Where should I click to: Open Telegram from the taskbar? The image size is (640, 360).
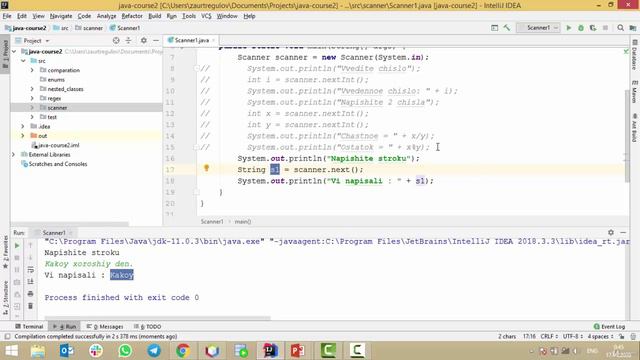point(154,351)
